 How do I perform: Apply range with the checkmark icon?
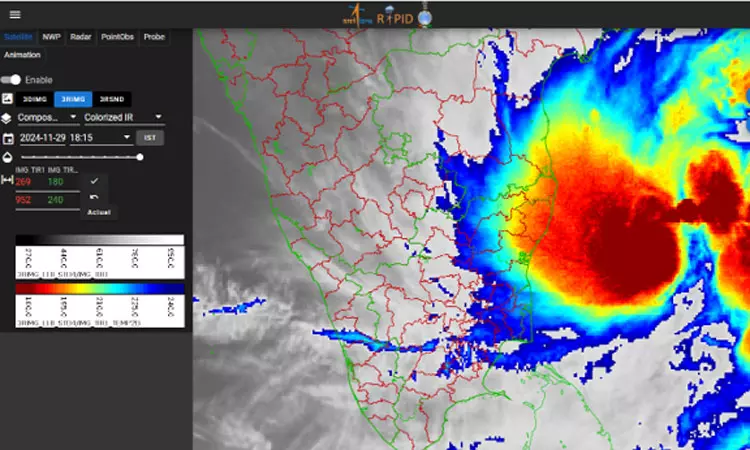click(94, 181)
